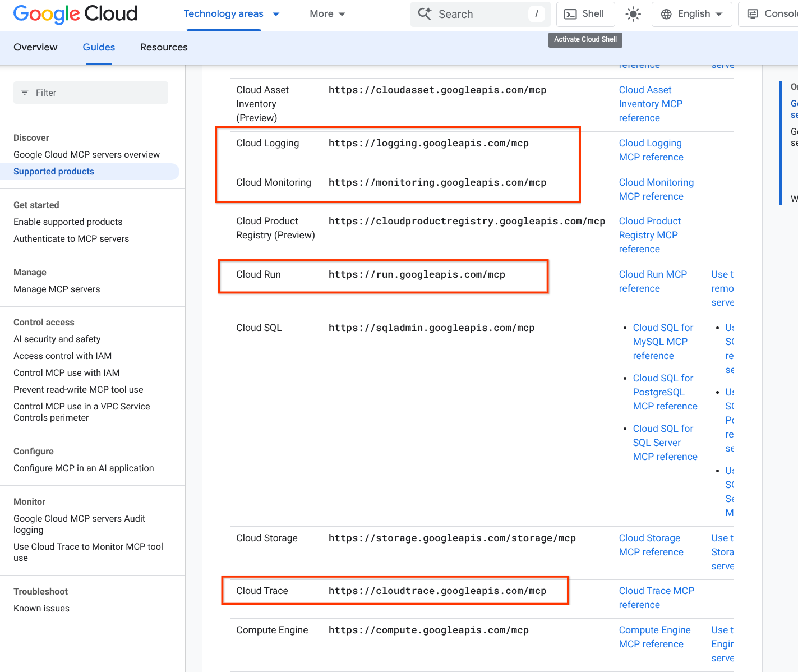Open Cloud SQL for MySQL MCP reference

click(663, 342)
